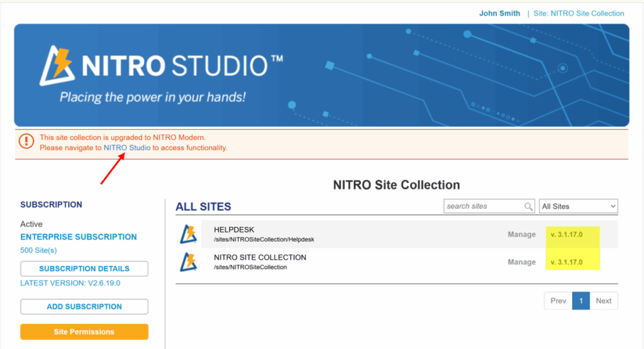Focus the search sites input field
Viewport: 644px width, 349px height.
click(489, 206)
